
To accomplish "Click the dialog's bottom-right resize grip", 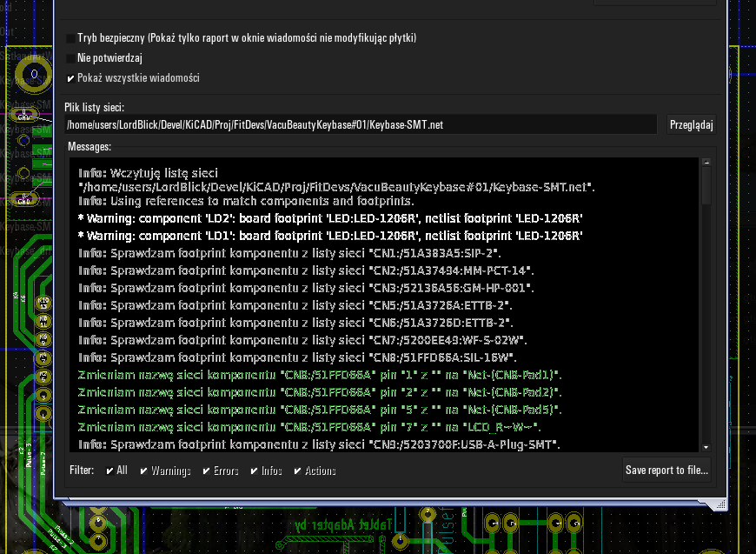I will [719, 504].
